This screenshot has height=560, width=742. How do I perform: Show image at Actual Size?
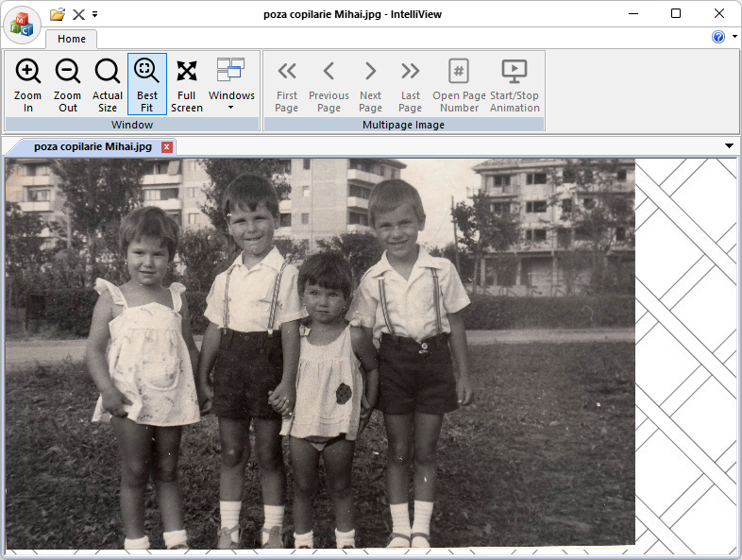coord(108,85)
